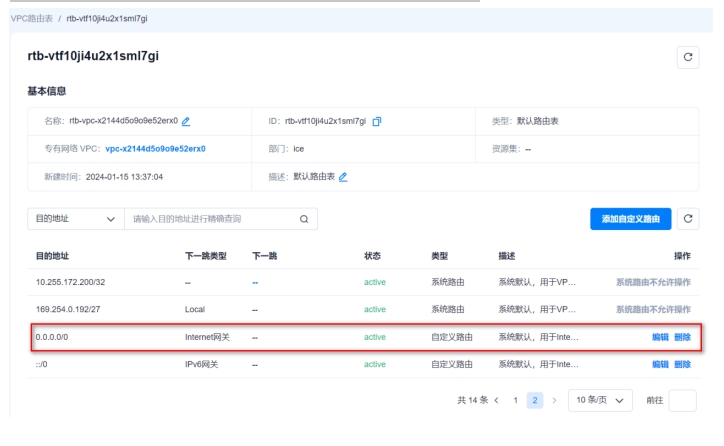Click 添加自定义路由 button

click(x=630, y=219)
